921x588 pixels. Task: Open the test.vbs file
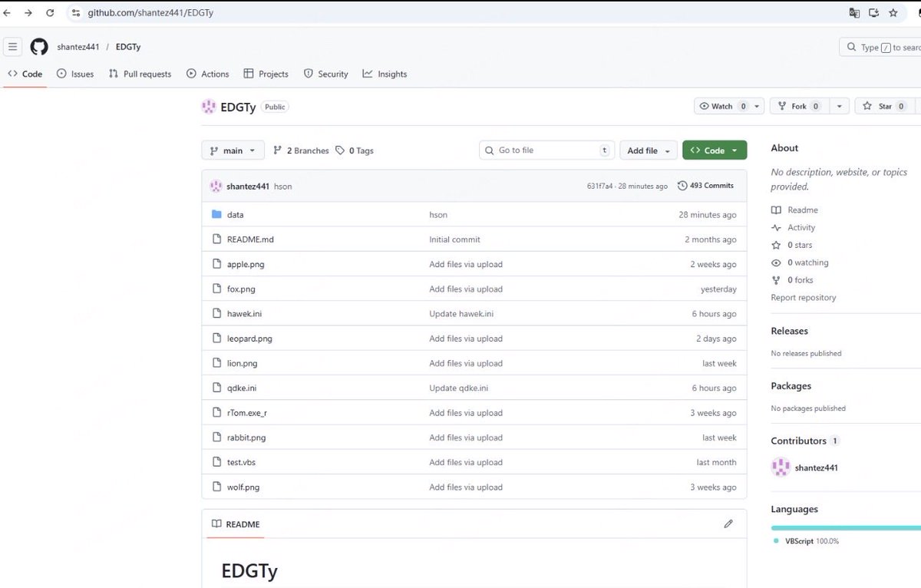(243, 462)
